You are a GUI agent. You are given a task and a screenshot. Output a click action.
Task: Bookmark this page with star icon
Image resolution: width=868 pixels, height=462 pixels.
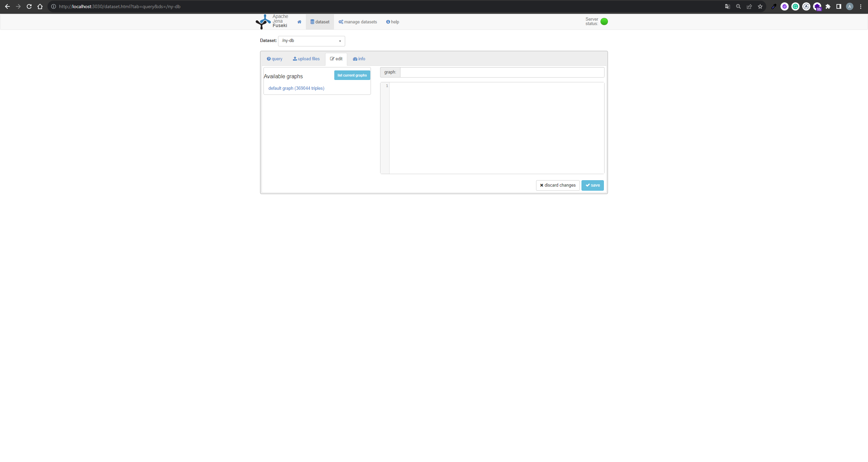coord(760,6)
